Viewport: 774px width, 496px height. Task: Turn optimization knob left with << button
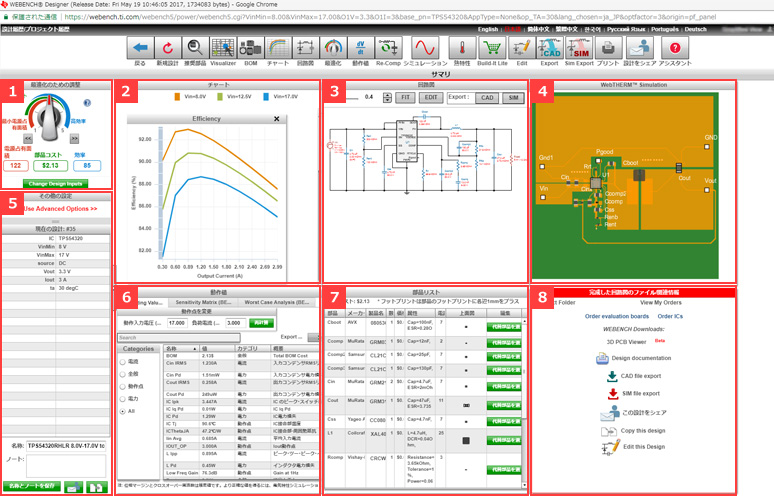pos(28,139)
